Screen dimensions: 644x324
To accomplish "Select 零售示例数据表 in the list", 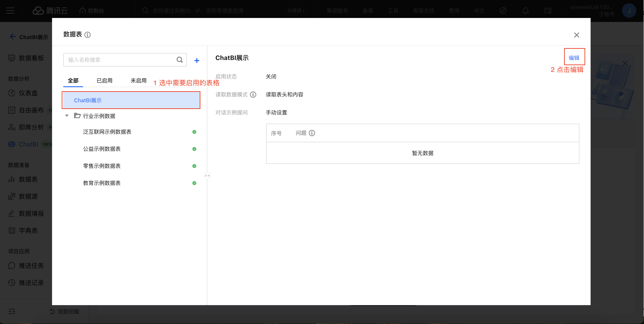I will click(x=102, y=166).
